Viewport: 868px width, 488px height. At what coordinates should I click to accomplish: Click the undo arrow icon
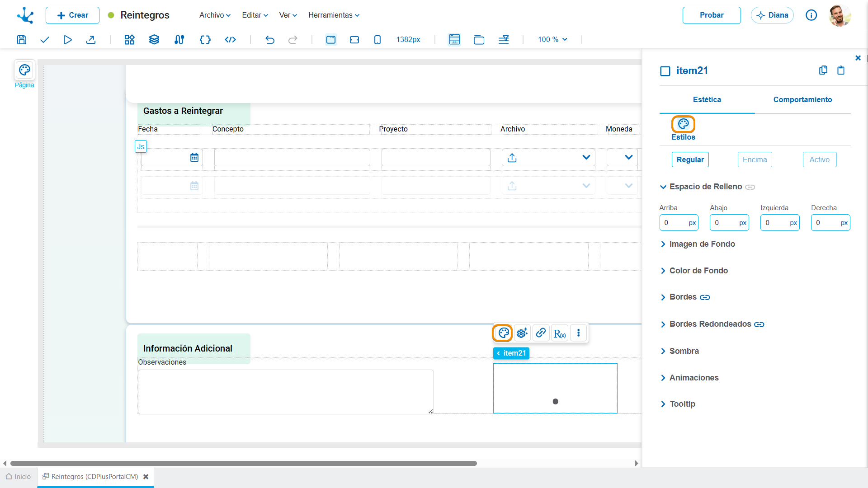point(270,40)
